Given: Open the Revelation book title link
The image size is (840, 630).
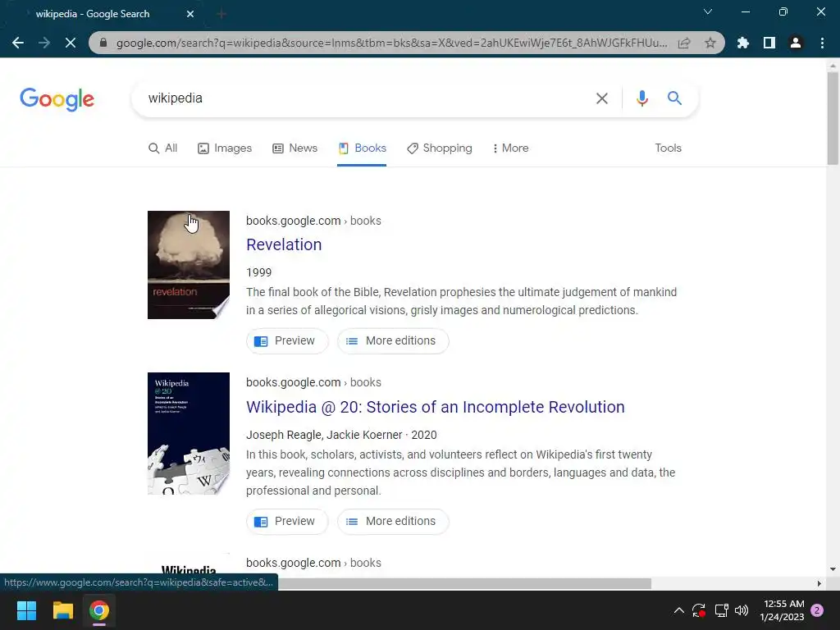Looking at the screenshot, I should [x=284, y=244].
